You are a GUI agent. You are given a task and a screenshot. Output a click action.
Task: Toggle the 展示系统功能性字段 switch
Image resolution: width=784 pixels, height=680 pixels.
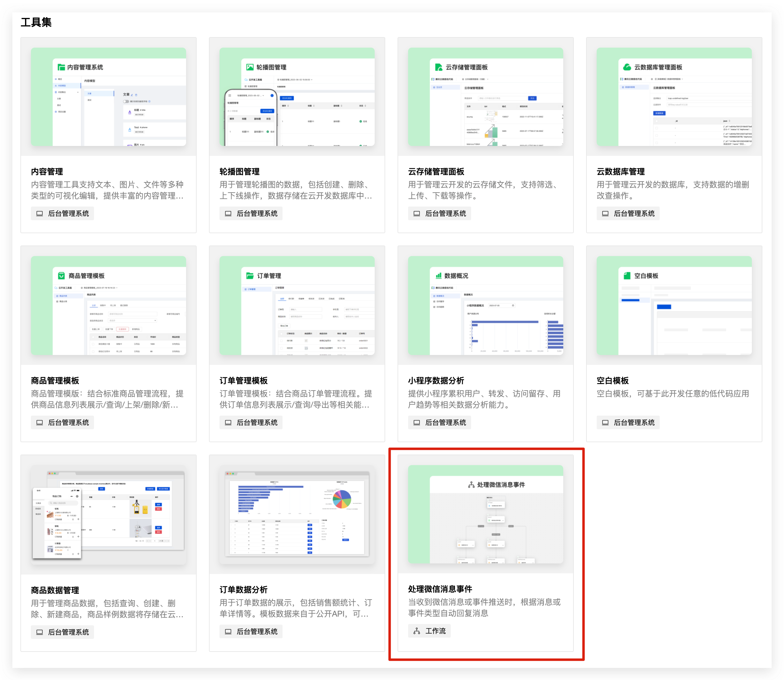[x=126, y=102]
